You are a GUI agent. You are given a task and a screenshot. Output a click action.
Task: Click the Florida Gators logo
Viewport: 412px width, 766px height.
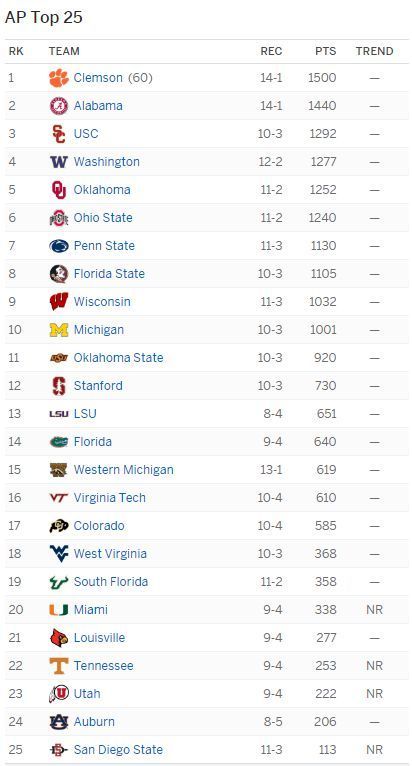pyautogui.click(x=59, y=442)
